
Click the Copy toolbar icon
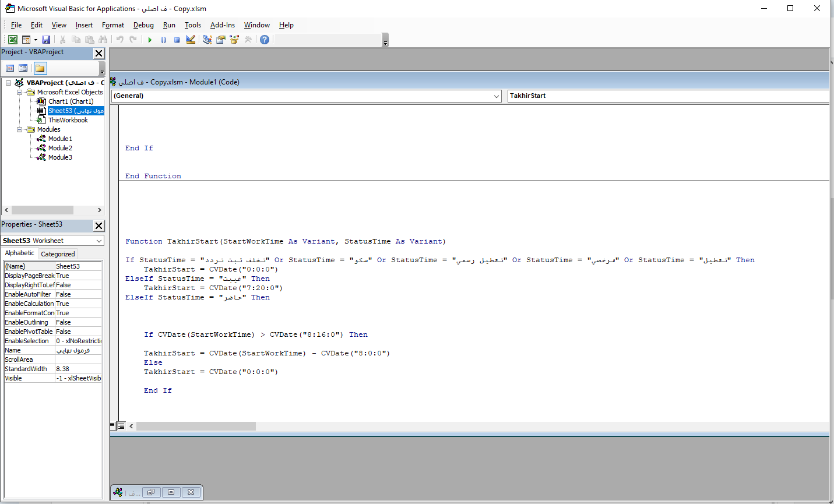76,40
